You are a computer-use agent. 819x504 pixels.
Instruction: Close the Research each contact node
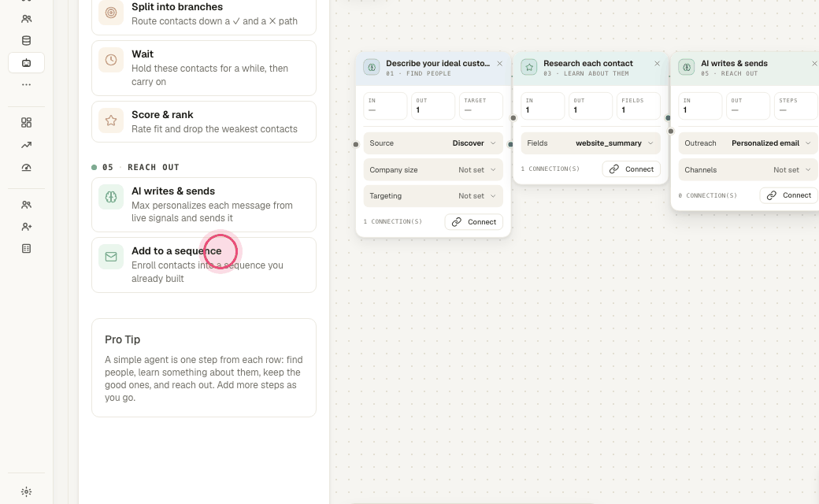(657, 64)
